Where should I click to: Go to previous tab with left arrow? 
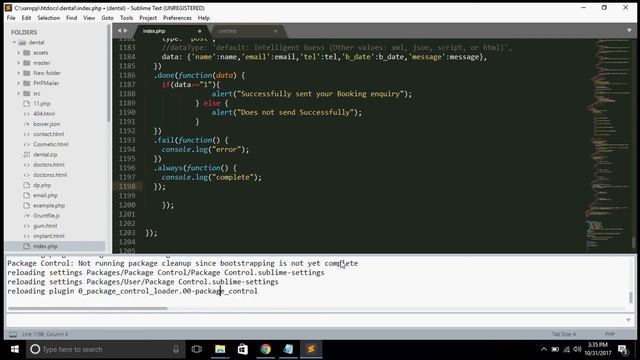click(x=119, y=31)
